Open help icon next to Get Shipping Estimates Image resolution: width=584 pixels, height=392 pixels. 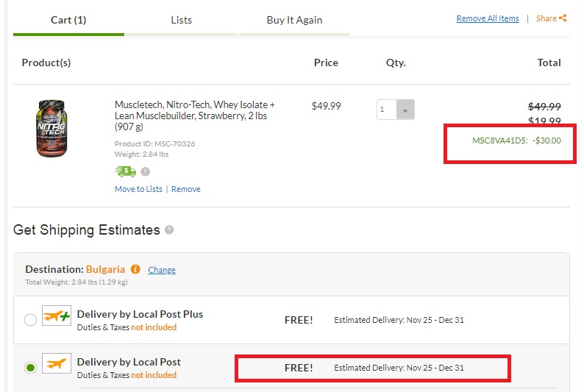coord(169,230)
